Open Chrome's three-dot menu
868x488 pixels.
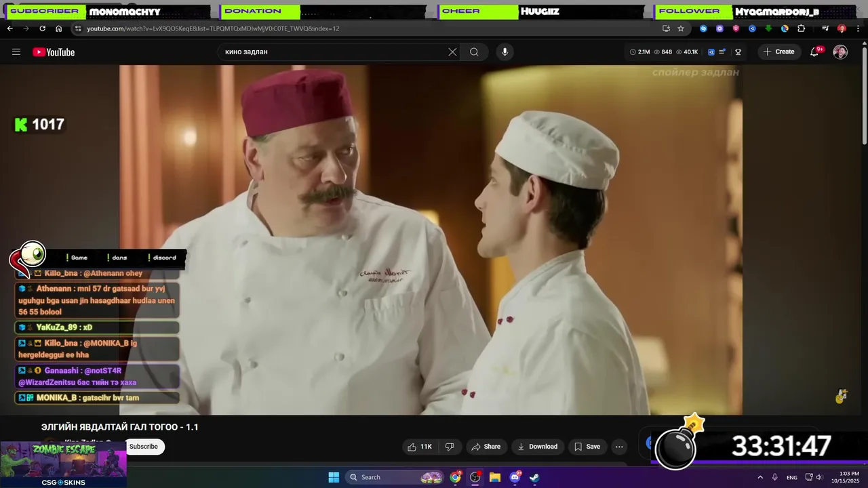[x=858, y=28]
